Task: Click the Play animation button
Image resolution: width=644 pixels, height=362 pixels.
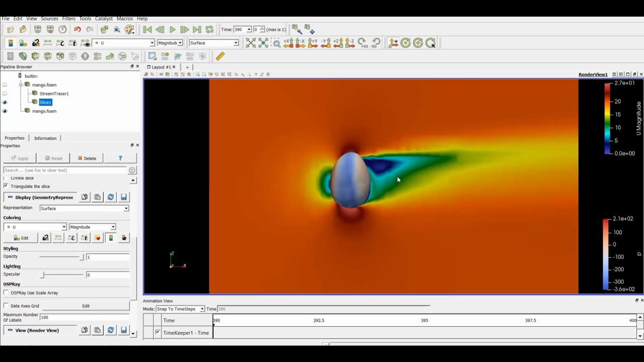Action: pos(173,30)
